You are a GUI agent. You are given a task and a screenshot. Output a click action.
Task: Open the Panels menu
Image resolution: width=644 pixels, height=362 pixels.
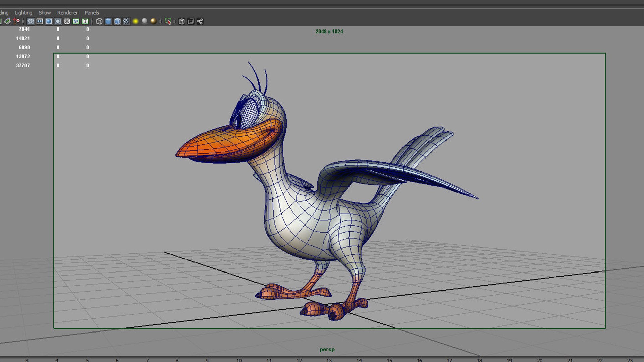tap(92, 13)
